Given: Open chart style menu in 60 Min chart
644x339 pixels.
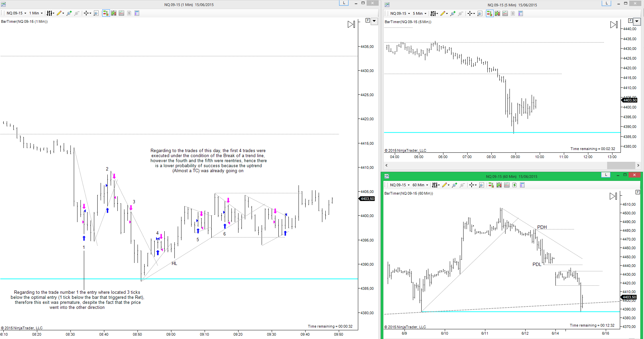Looking at the screenshot, I should 436,185.
